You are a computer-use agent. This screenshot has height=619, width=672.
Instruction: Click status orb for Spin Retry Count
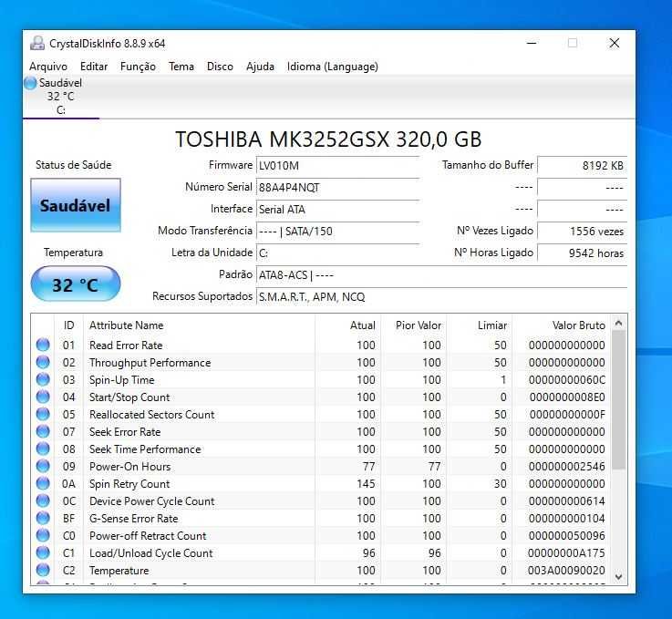point(43,483)
